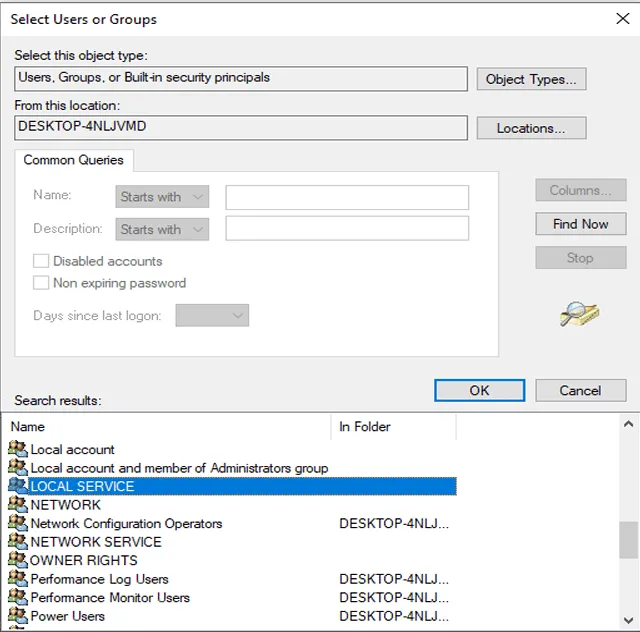Click the object type field
The width and height of the screenshot is (640, 632).
(241, 79)
